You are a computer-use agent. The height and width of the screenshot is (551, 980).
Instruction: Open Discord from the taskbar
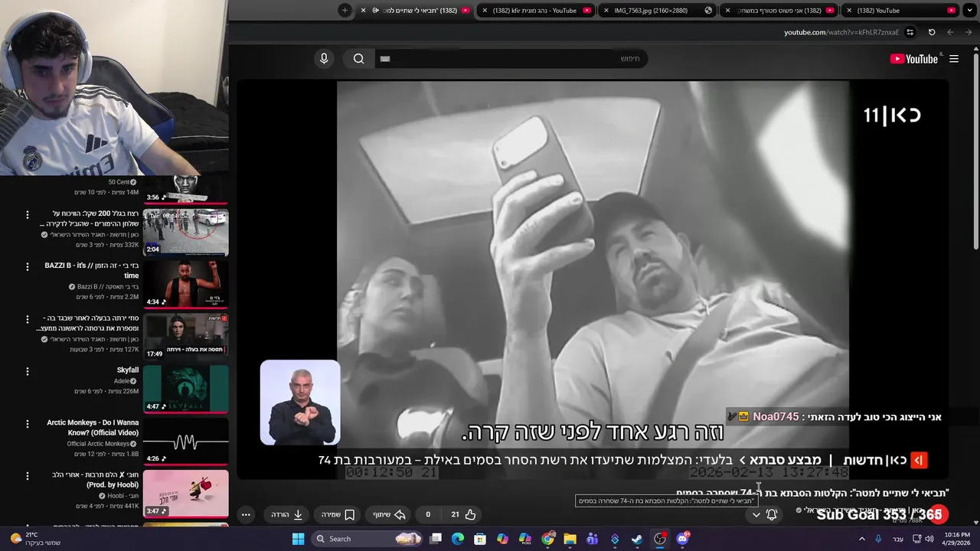(x=682, y=539)
